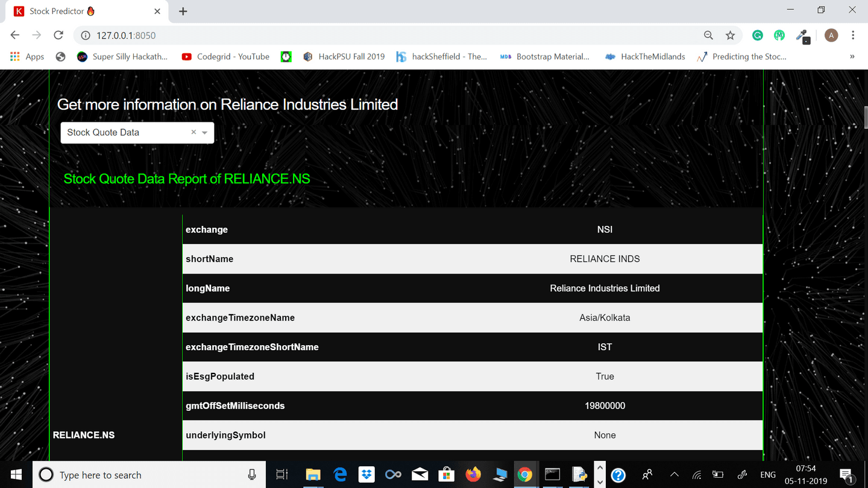Go back to the previous page
This screenshot has width=868, height=488.
pyautogui.click(x=15, y=36)
